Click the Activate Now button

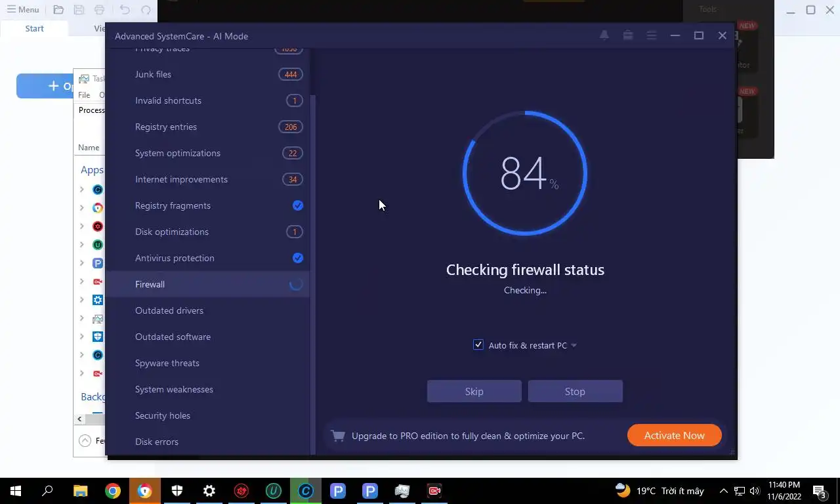[674, 436]
